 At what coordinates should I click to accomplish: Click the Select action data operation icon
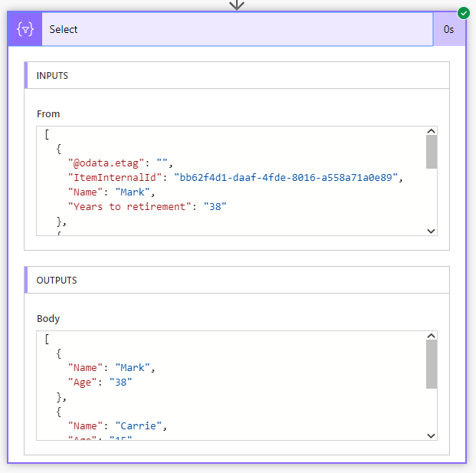(x=25, y=30)
